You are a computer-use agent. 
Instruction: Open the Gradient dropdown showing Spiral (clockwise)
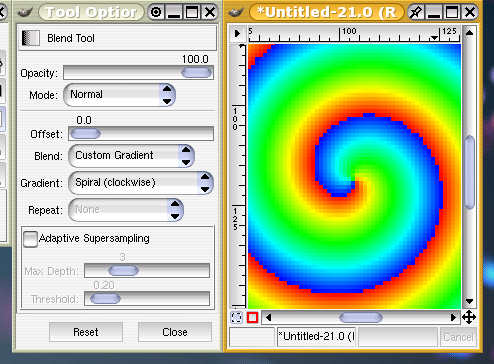point(141,183)
